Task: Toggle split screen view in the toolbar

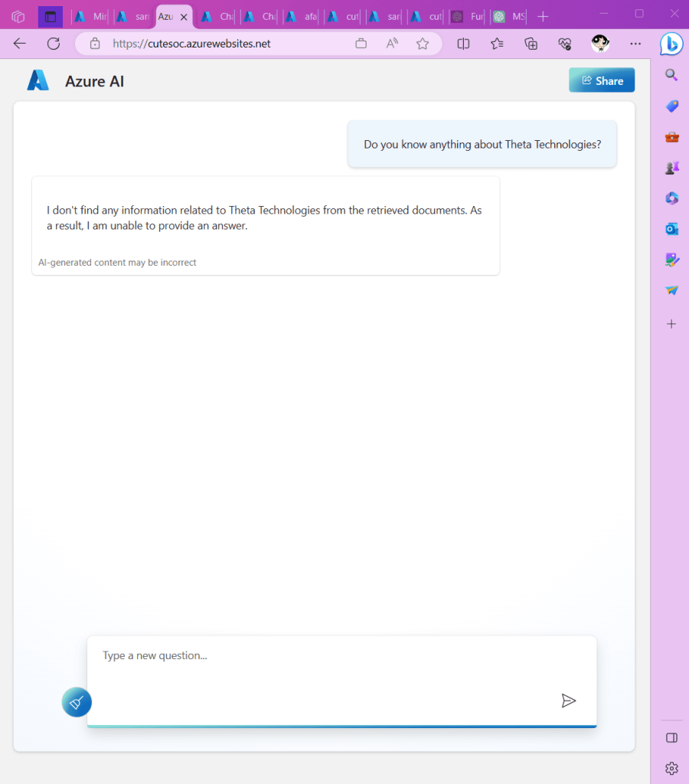Action: pos(463,44)
